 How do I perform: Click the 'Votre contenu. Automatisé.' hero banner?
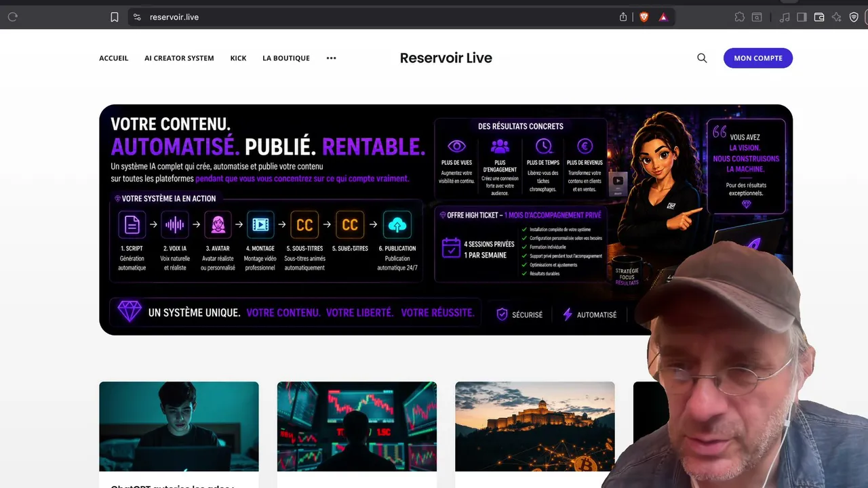click(x=446, y=220)
